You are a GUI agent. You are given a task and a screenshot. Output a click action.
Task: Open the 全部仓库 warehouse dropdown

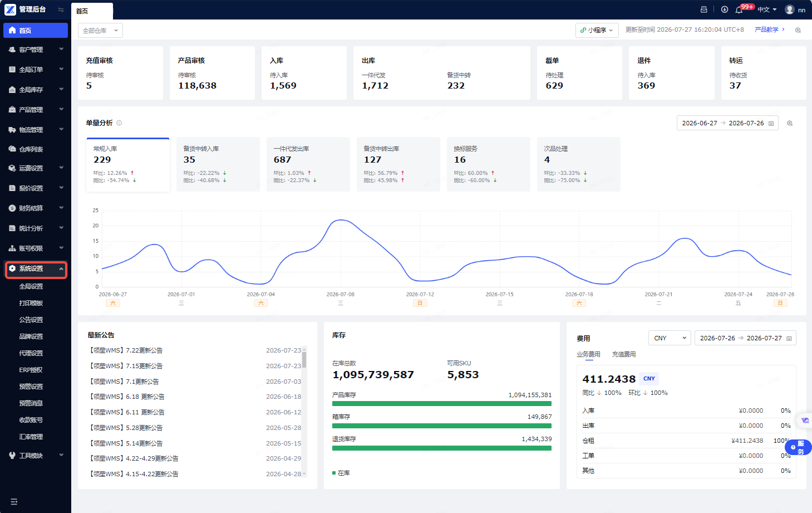[x=100, y=31]
